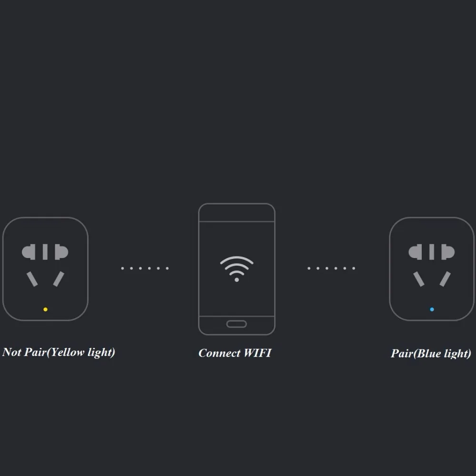Screen dimensions: 476x476
Task: Click the blue indicator light on right socket
Action: pyautogui.click(x=432, y=309)
